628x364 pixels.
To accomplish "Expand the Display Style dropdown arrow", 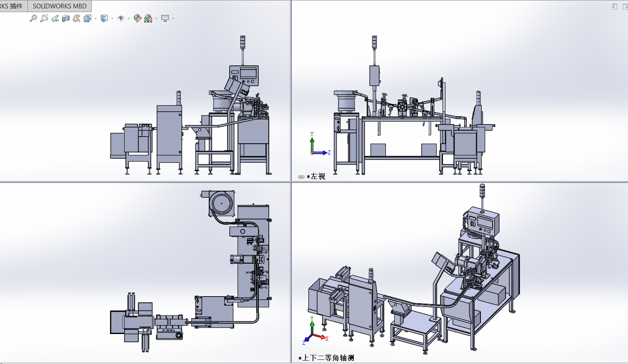I will tap(113, 18).
